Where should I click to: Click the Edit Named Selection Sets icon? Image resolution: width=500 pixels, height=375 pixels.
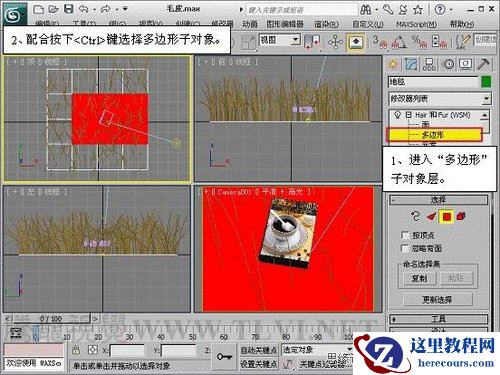[x=463, y=42]
